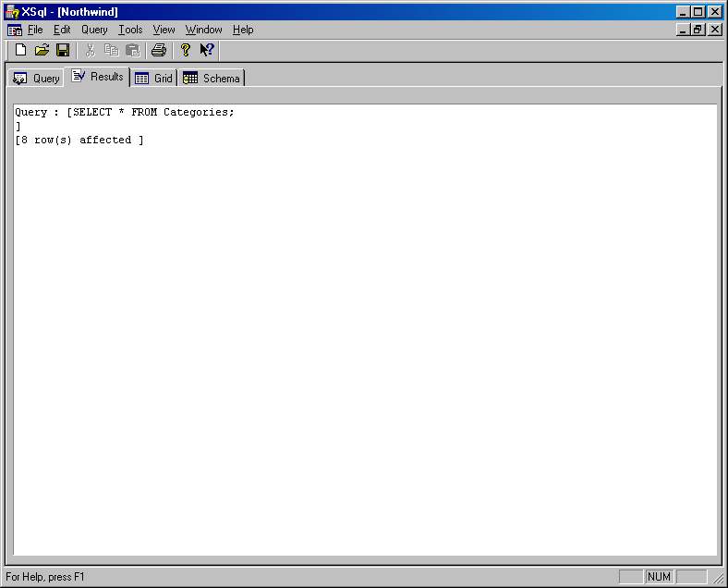
Task: Open the document system menu icon
Action: [15, 31]
